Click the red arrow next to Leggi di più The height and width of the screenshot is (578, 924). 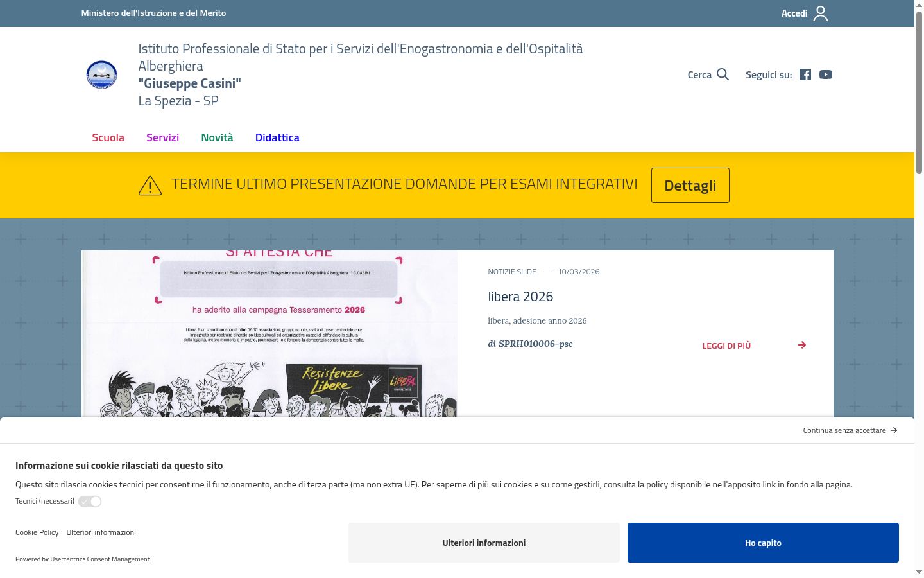pos(802,345)
